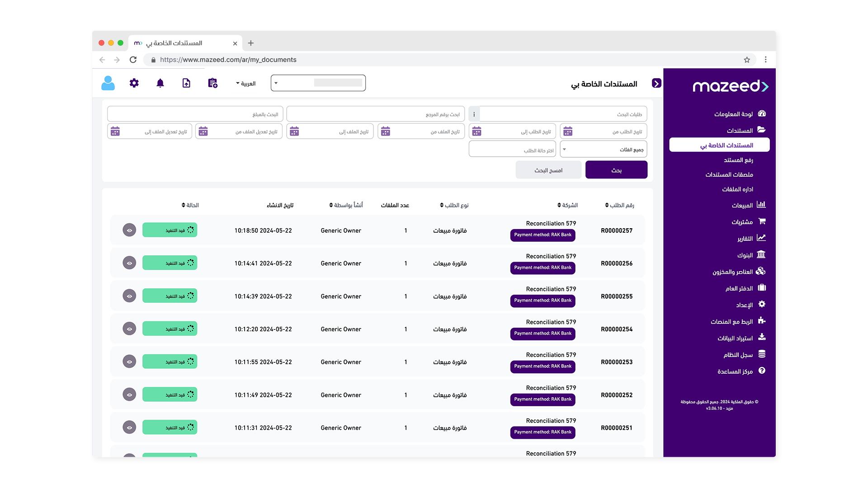This screenshot has width=868, height=488.
Task: Open the 'جميع الفئات' categories dropdown
Action: (x=603, y=150)
